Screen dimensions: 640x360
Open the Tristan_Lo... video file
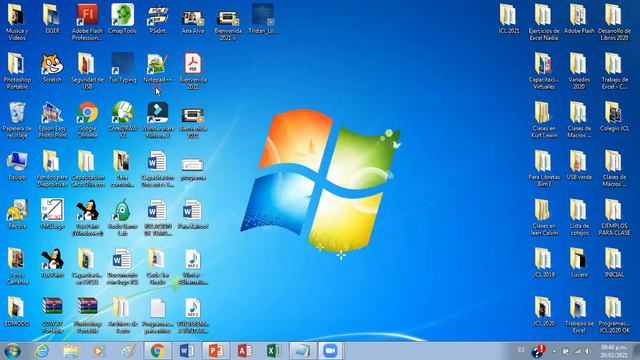(x=263, y=19)
